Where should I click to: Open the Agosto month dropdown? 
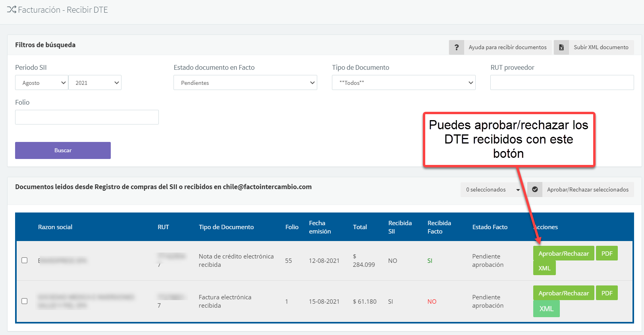tap(41, 83)
